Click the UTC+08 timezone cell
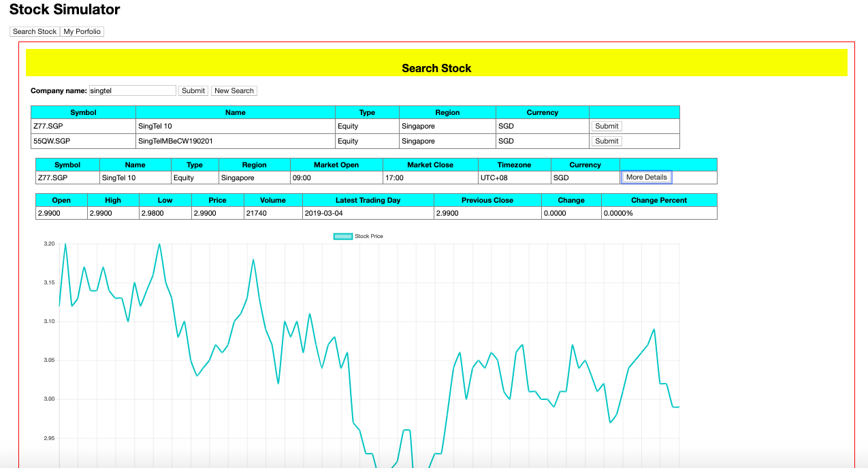Screen dimensions: 868x468 [x=514, y=178]
